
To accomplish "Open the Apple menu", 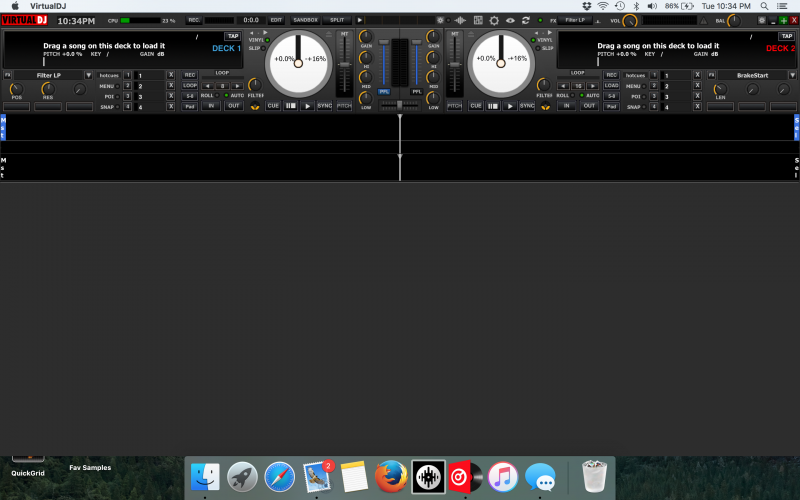I will click(15, 6).
